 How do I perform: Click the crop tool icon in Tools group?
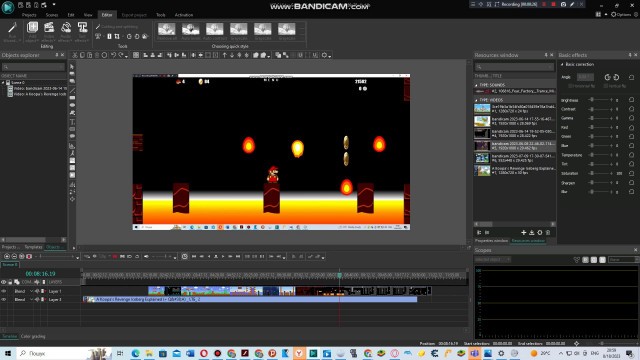(117, 37)
